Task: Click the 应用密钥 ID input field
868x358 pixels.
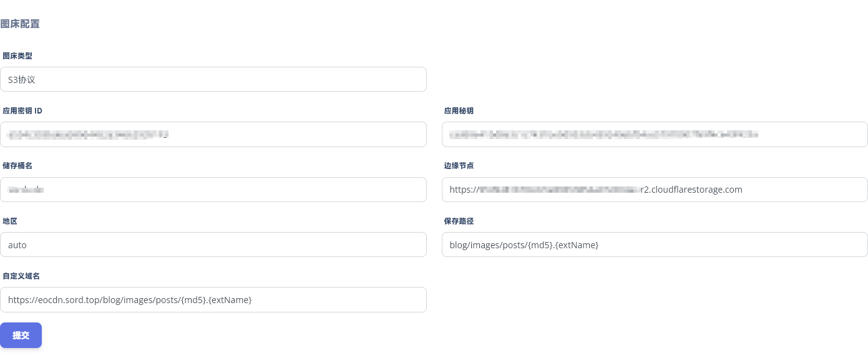Action: pyautogui.click(x=213, y=134)
